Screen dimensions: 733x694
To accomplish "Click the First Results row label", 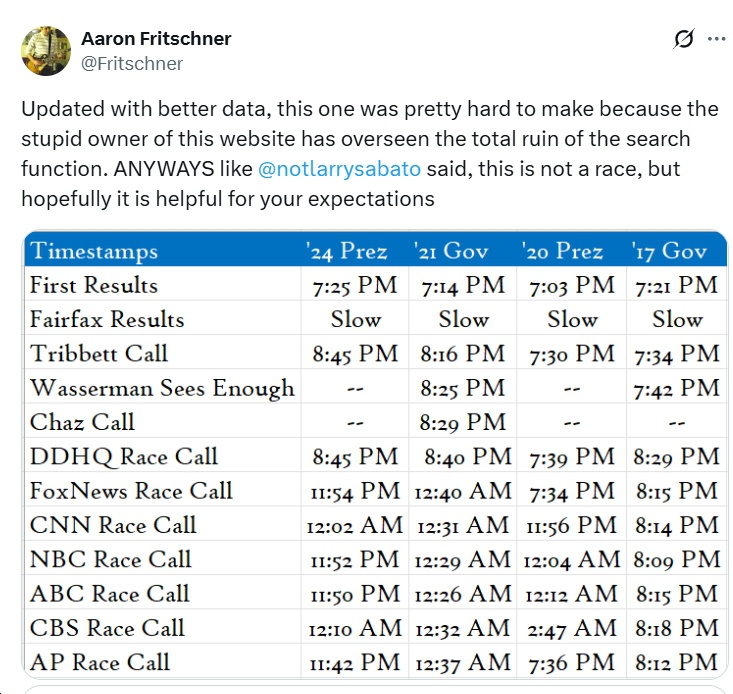I will tap(94, 285).
